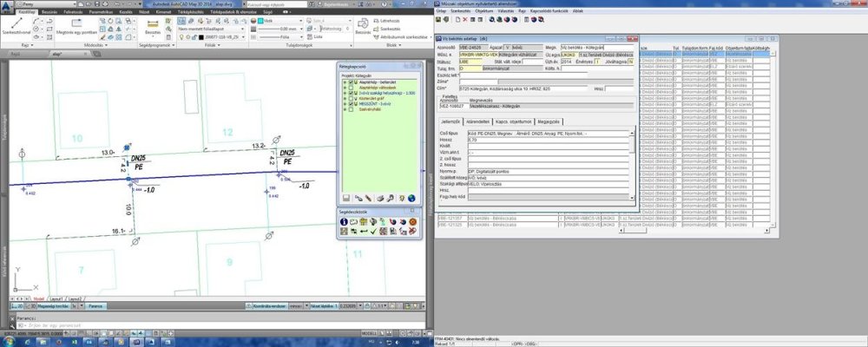Click the blue info icon in Segédeszközök
This screenshot has width=868, height=347.
click(x=344, y=221)
